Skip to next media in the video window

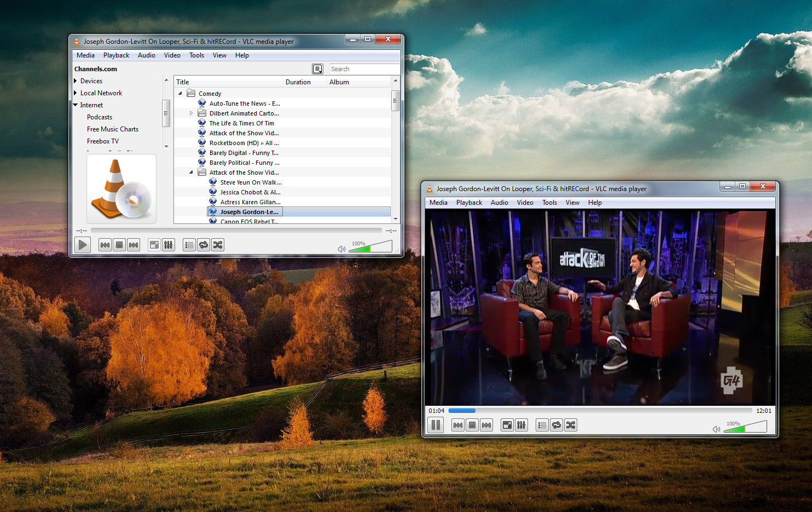click(486, 425)
